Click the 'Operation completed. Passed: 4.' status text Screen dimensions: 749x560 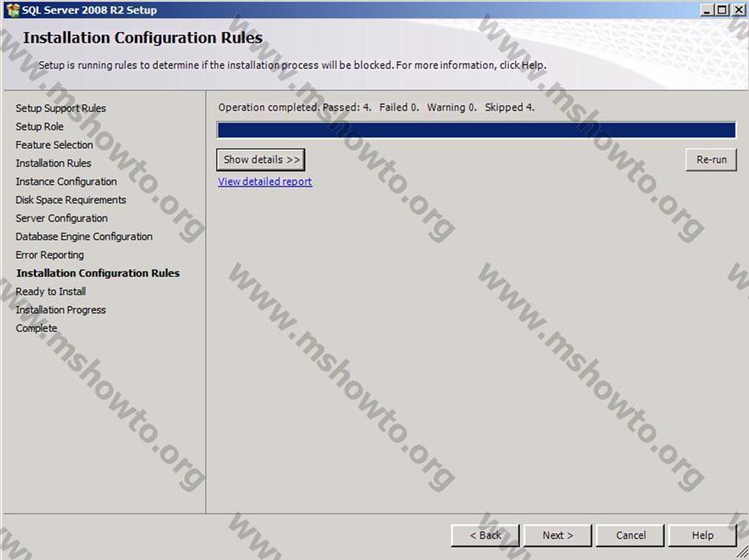click(295, 108)
